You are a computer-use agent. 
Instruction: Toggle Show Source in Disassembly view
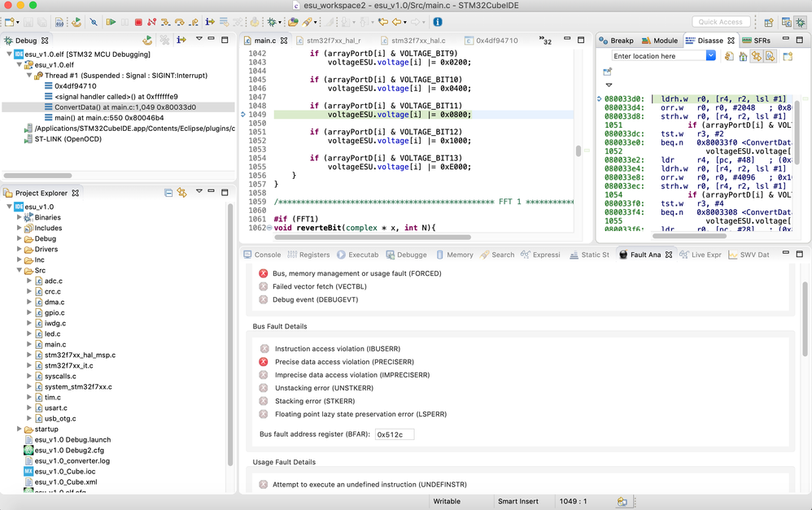(x=770, y=56)
